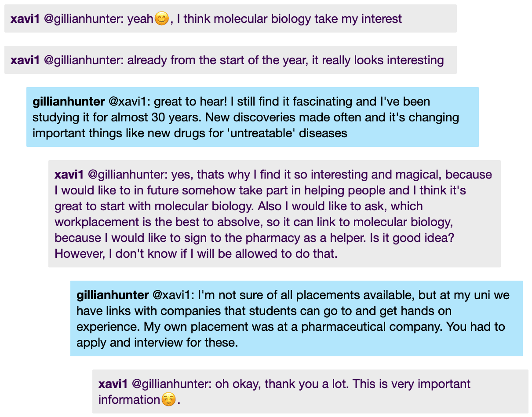Click the smiling emoji after 'yeah'

click(161, 19)
